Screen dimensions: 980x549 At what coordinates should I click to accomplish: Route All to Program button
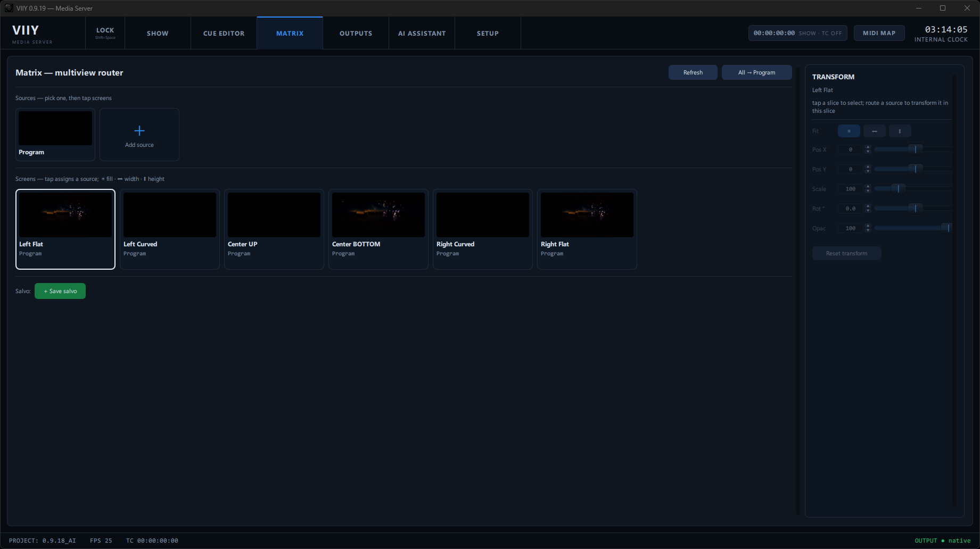(756, 72)
